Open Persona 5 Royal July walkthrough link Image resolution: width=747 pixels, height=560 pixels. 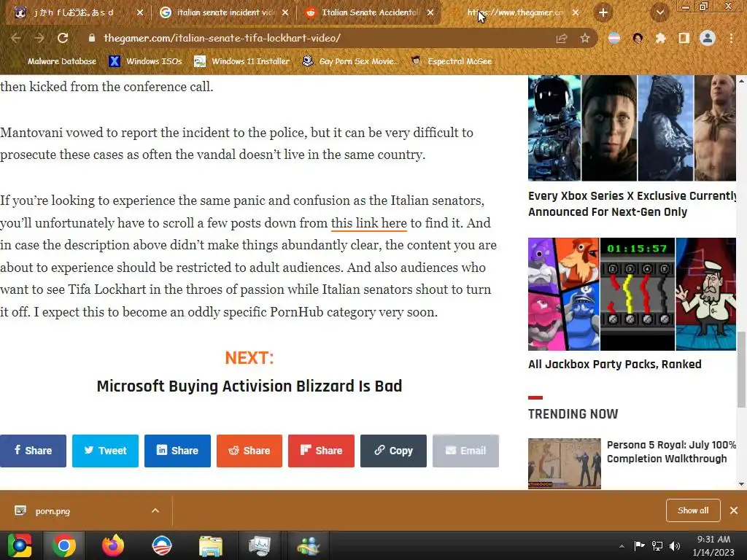coord(671,451)
